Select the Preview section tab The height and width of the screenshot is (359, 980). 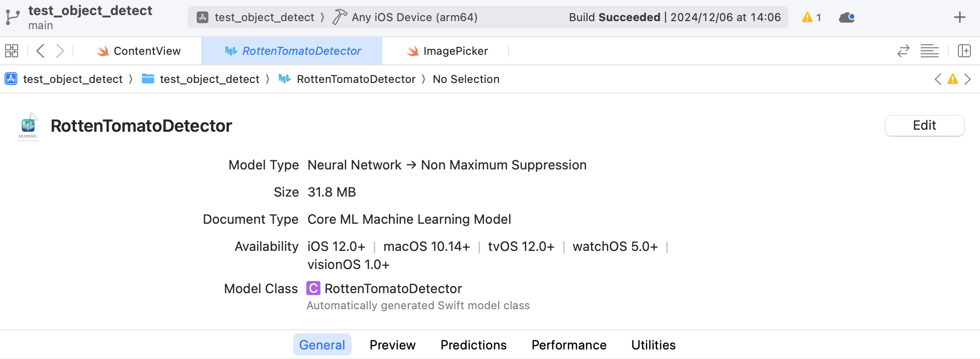click(x=392, y=345)
